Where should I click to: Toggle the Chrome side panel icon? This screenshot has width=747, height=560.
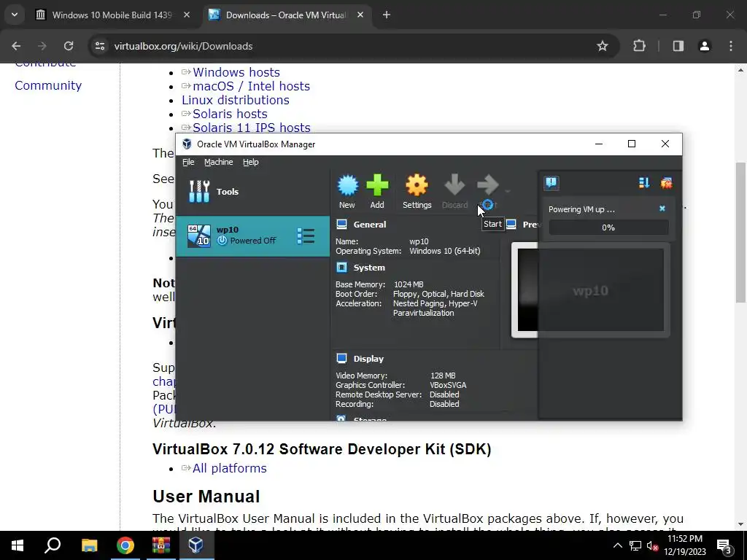point(678,46)
